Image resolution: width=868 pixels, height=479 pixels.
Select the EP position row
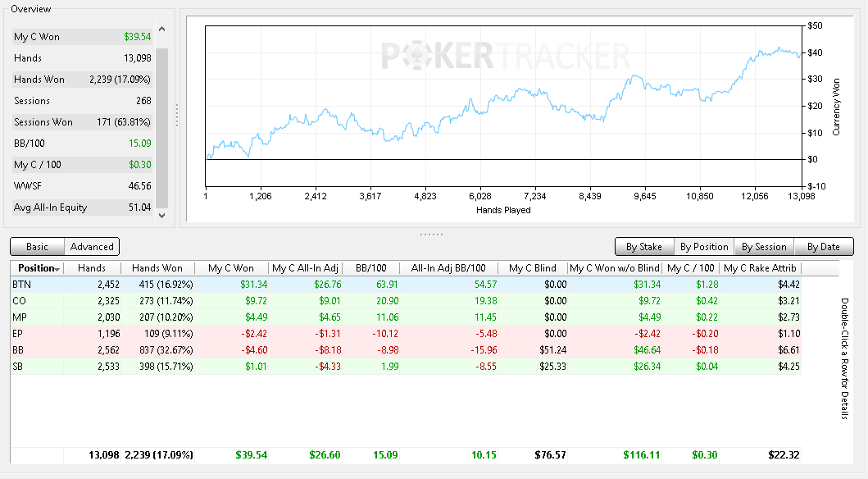(x=406, y=333)
